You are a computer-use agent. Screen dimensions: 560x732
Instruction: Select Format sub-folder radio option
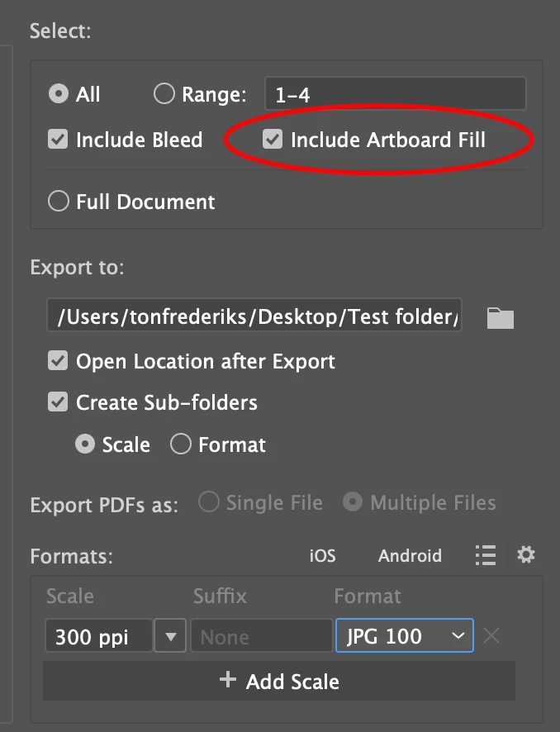coord(181,444)
